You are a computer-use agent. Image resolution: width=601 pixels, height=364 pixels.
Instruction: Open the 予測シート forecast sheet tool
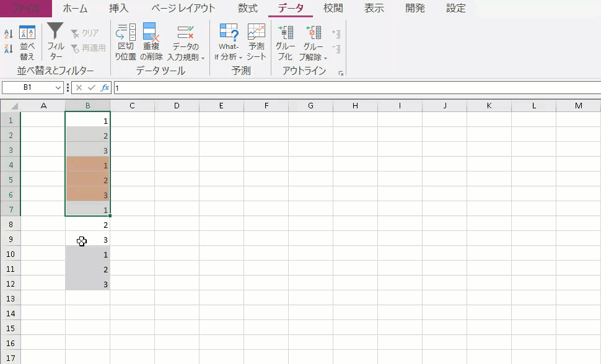pyautogui.click(x=257, y=42)
